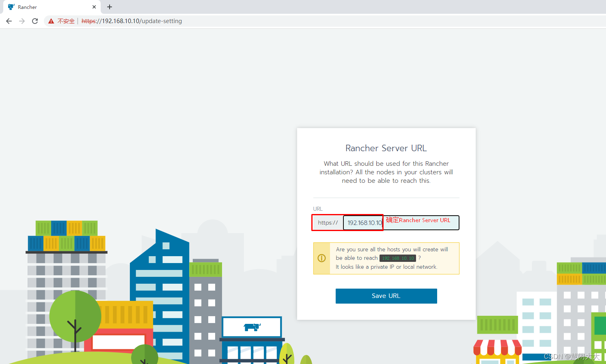Click the browser forward arrow
The image size is (606, 364).
tap(22, 21)
